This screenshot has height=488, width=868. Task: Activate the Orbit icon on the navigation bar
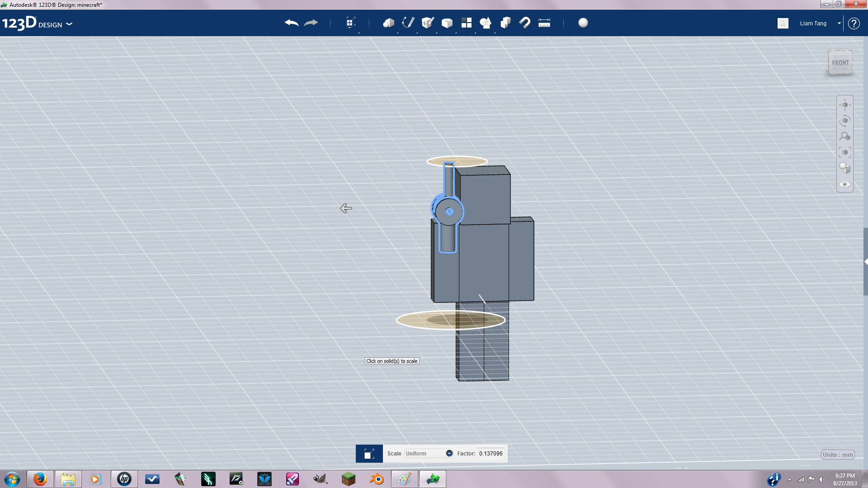[x=844, y=120]
